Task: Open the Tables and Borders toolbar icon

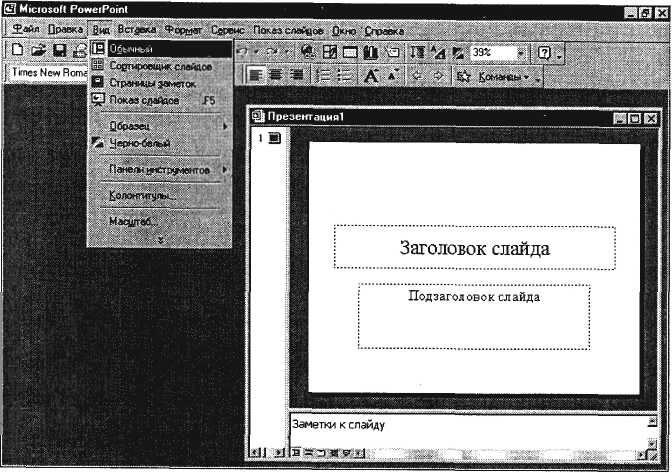Action: [330, 52]
